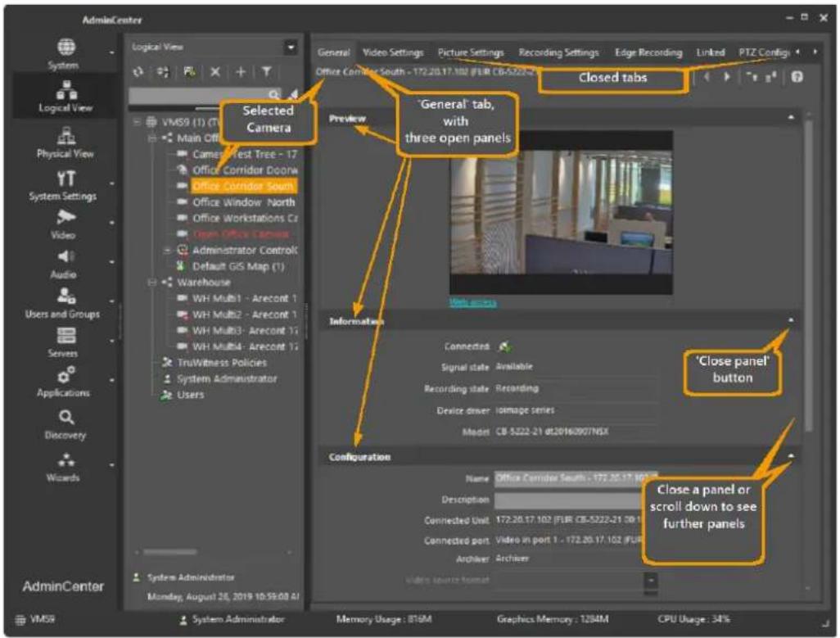The height and width of the screenshot is (638, 840).
Task: Select the Physical View sidebar icon
Action: pyautogui.click(x=66, y=135)
